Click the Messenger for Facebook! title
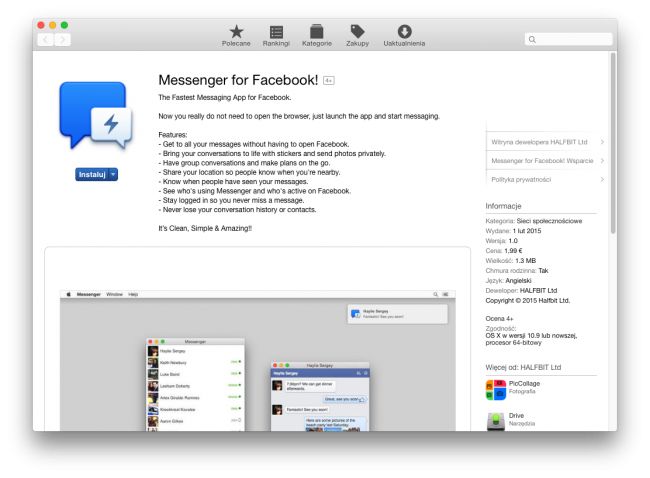The height and width of the screenshot is (478, 650). (x=238, y=80)
